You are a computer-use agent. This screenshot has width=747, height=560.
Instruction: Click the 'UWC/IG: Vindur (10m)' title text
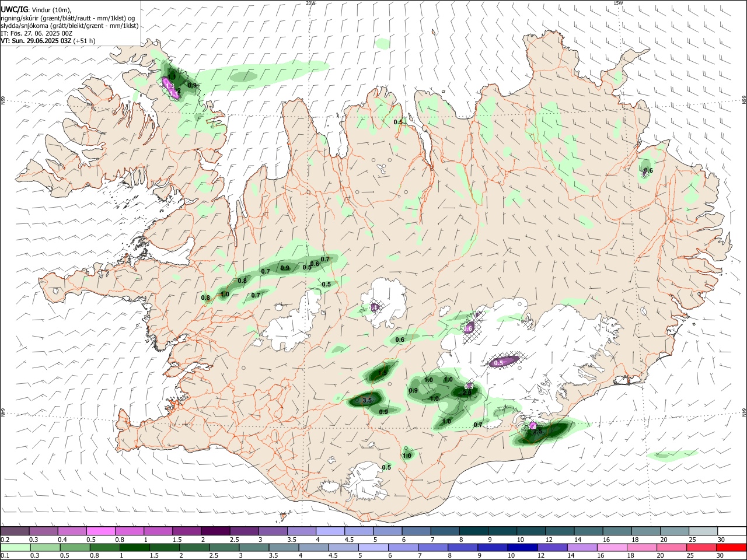tap(36, 9)
